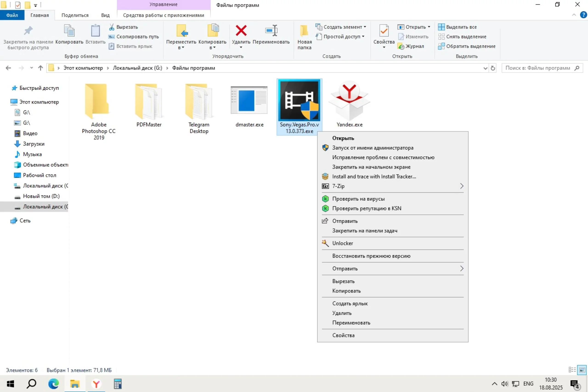Click the Properties (Свойства) checkmark icon
Viewport: 588px width, 392px height.
[384, 31]
